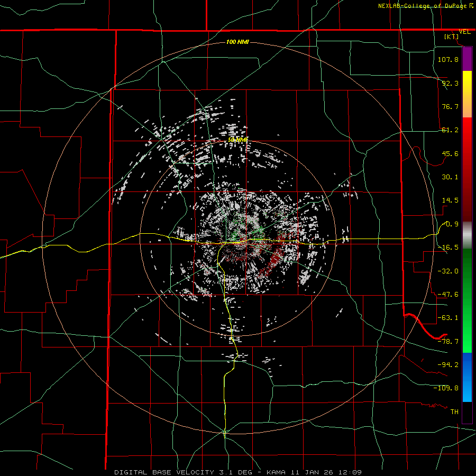Click the green segment of the velocity color bar
The height and width of the screenshot is (476, 476).
click(467, 300)
